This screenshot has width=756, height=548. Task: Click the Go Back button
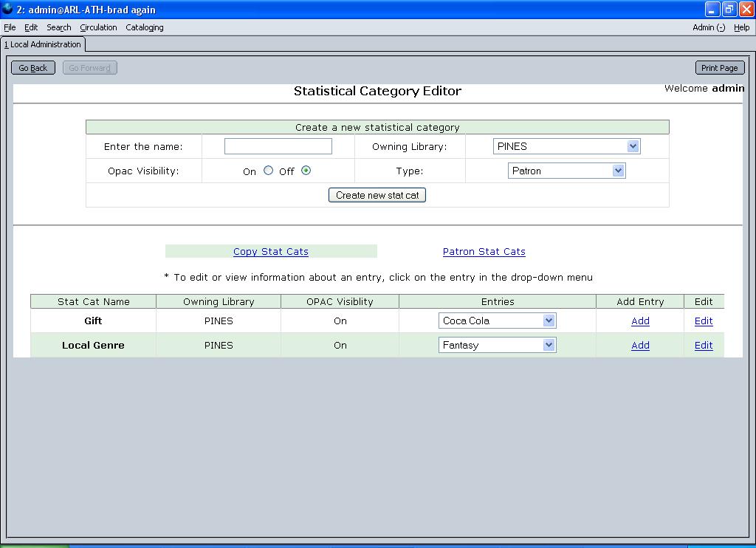click(x=33, y=68)
